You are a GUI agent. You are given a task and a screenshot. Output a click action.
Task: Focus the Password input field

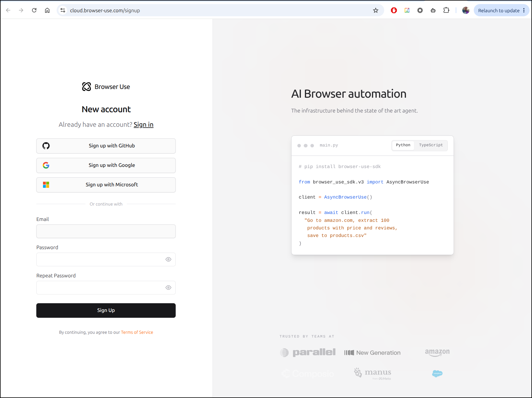coord(106,259)
